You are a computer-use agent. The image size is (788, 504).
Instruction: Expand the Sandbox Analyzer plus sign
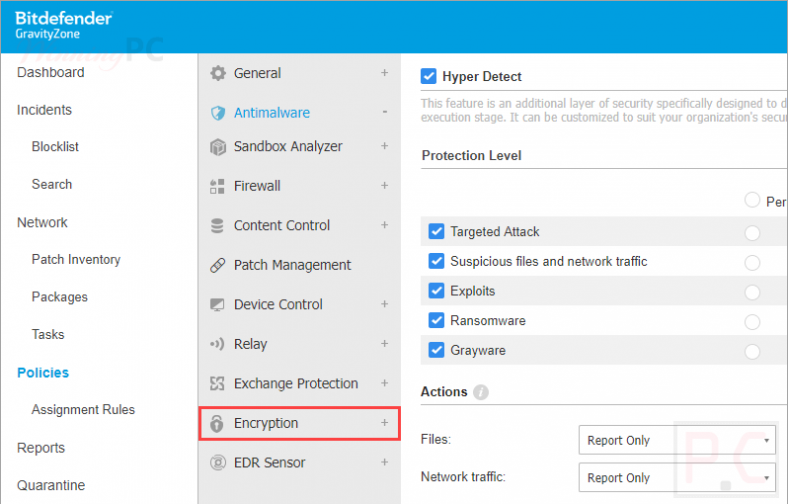(x=384, y=146)
